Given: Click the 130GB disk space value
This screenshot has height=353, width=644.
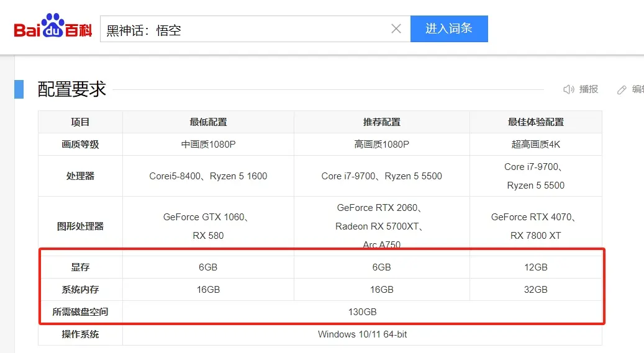Looking at the screenshot, I should (x=362, y=312).
